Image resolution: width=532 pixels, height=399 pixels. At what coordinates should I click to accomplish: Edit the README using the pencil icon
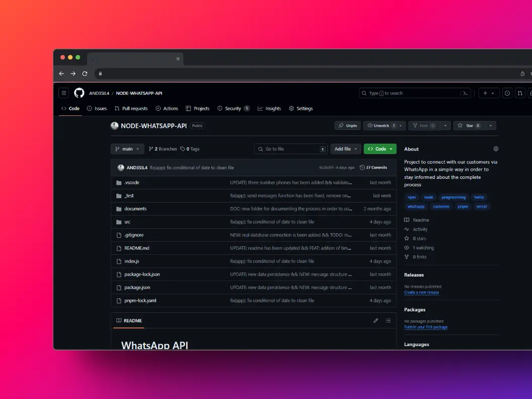pos(375,320)
